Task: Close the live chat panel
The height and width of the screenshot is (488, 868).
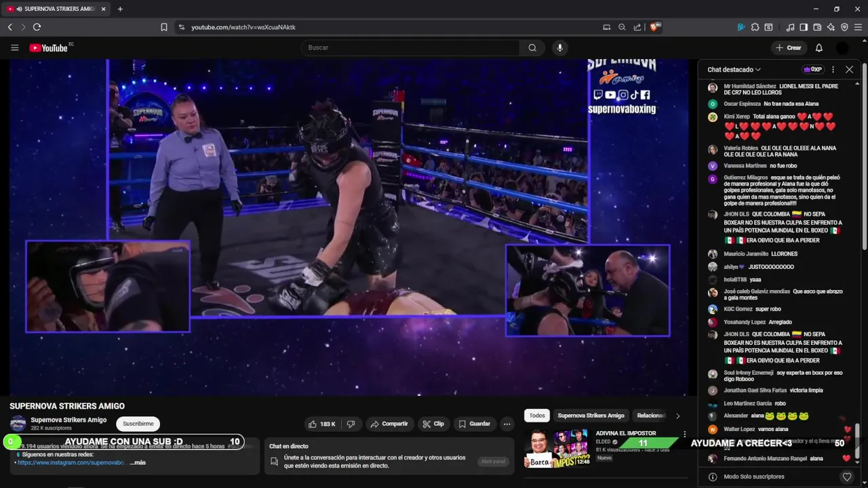Action: point(849,69)
